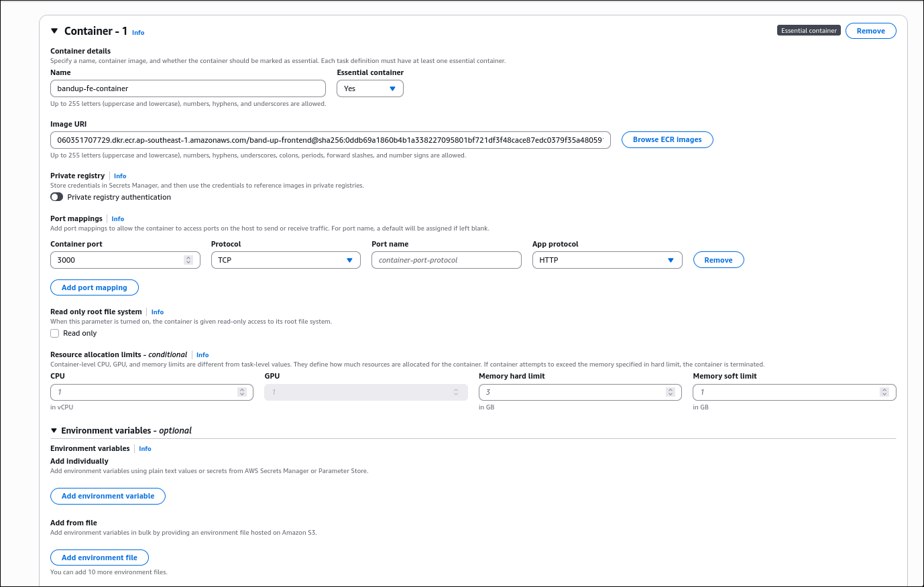Click Add environment file

(x=99, y=557)
